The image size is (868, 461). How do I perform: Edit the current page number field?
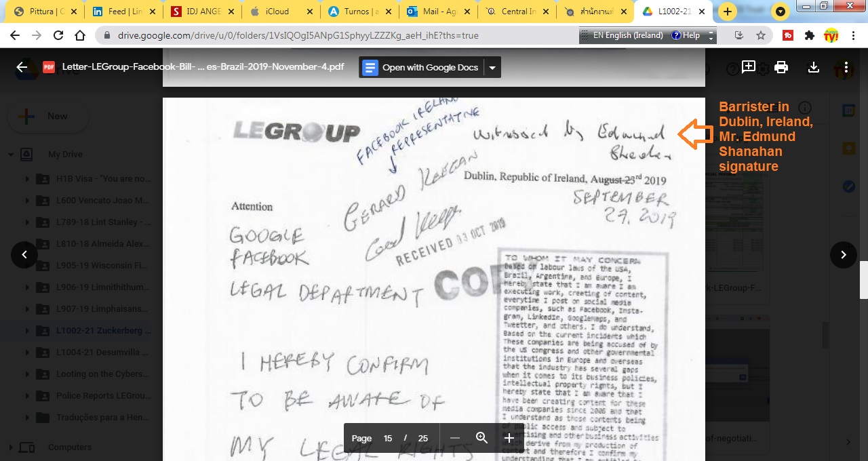pos(388,438)
